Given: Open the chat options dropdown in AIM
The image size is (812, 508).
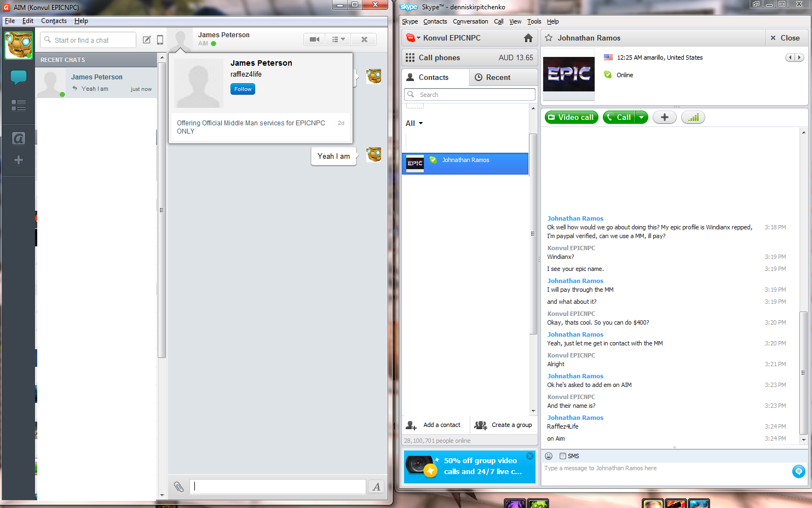Looking at the screenshot, I should (338, 39).
